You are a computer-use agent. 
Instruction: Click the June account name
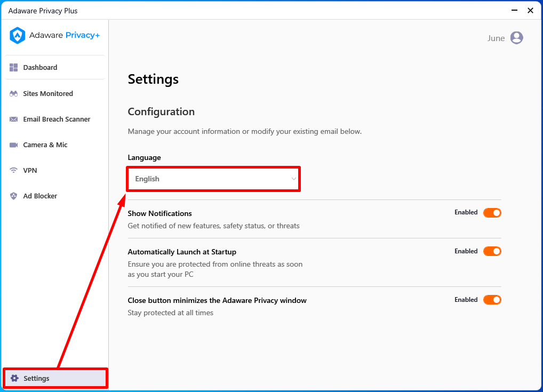(496, 38)
